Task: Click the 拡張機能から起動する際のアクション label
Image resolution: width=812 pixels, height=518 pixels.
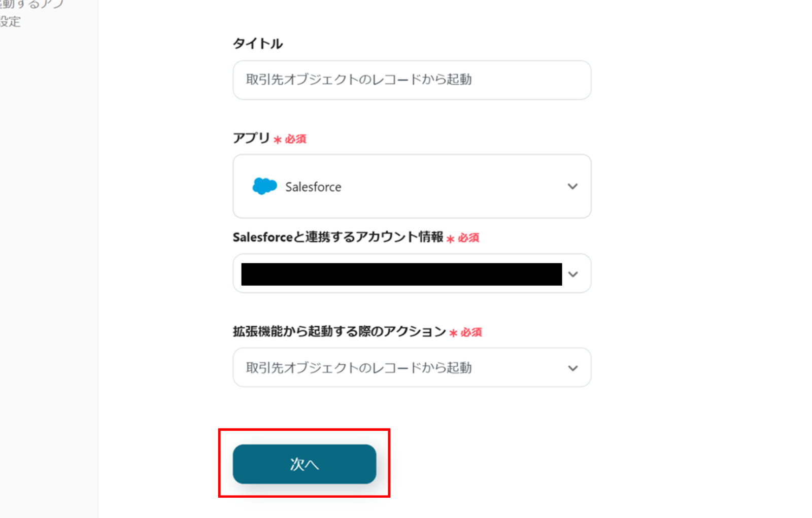Action: (339, 331)
